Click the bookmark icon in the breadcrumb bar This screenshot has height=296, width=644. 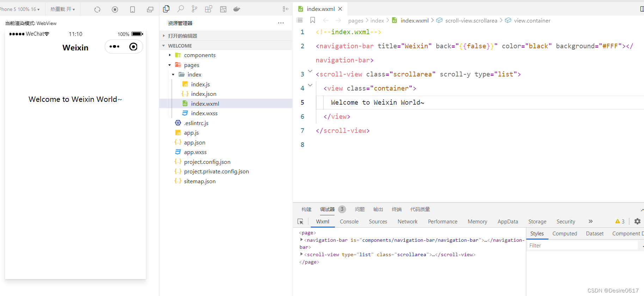point(313,20)
